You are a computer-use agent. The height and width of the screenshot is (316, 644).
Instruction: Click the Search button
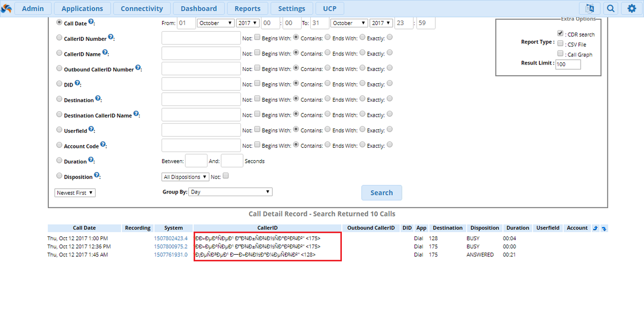[x=382, y=192]
